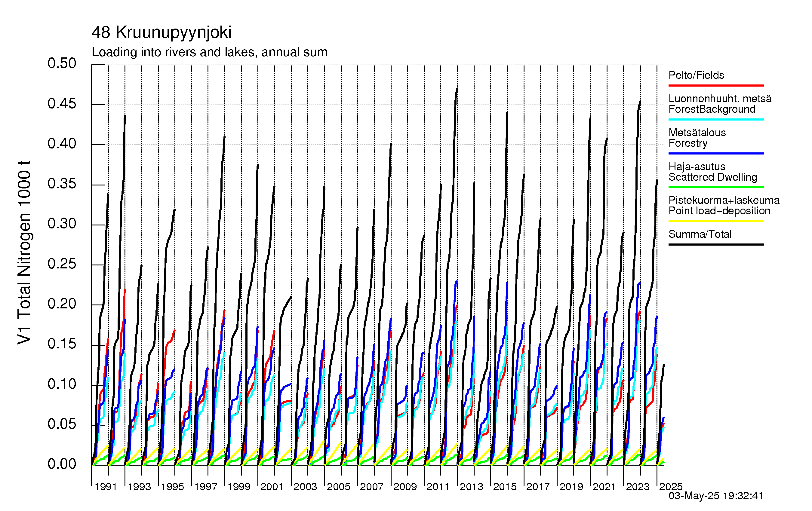Click the cyan ForestBackground legend line
Screen dimensions: 812x511
point(716,120)
